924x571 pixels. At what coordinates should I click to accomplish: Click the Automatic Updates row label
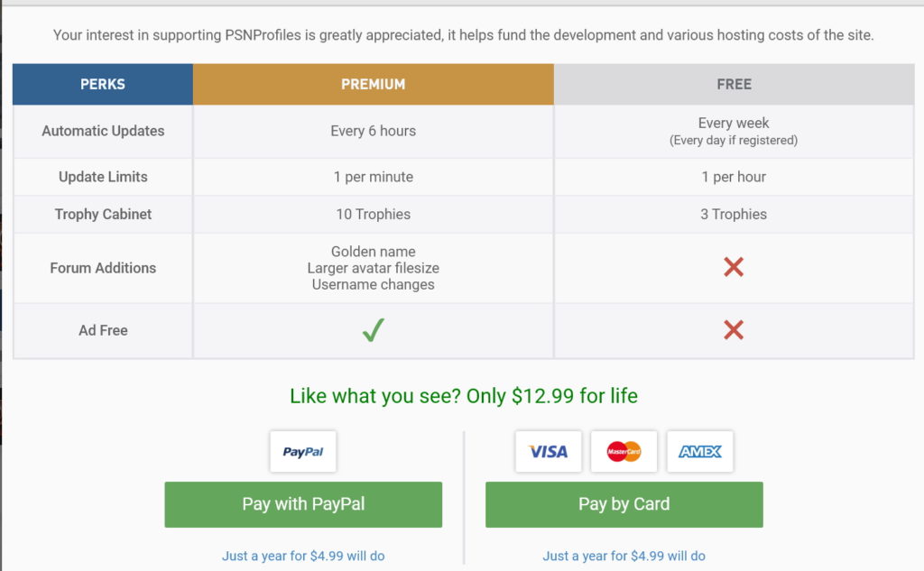pos(103,131)
